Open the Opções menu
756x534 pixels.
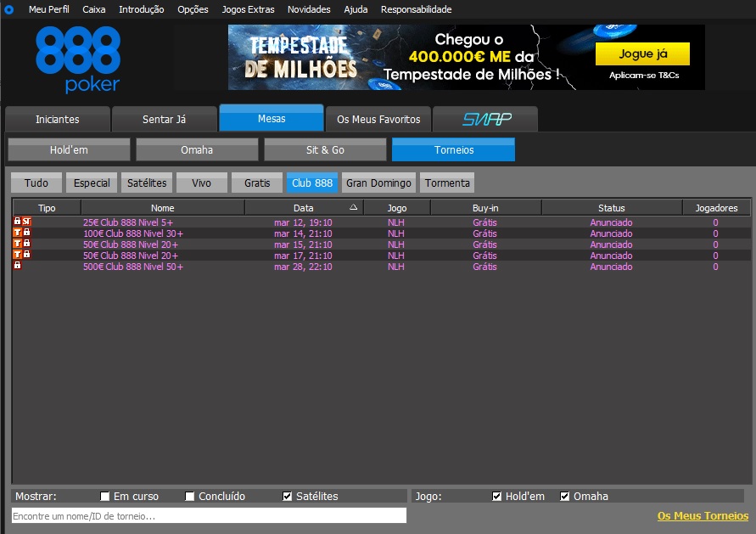click(193, 9)
